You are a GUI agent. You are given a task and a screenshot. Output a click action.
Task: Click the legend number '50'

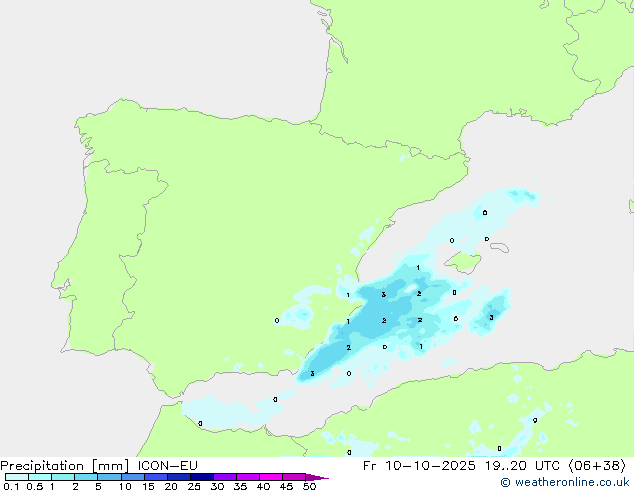pyautogui.click(x=309, y=486)
